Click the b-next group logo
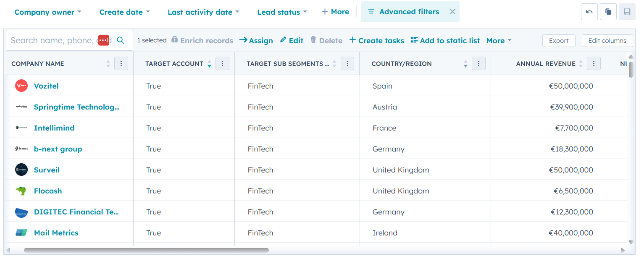Viewport: 644px width, 256px height. pyautogui.click(x=21, y=149)
